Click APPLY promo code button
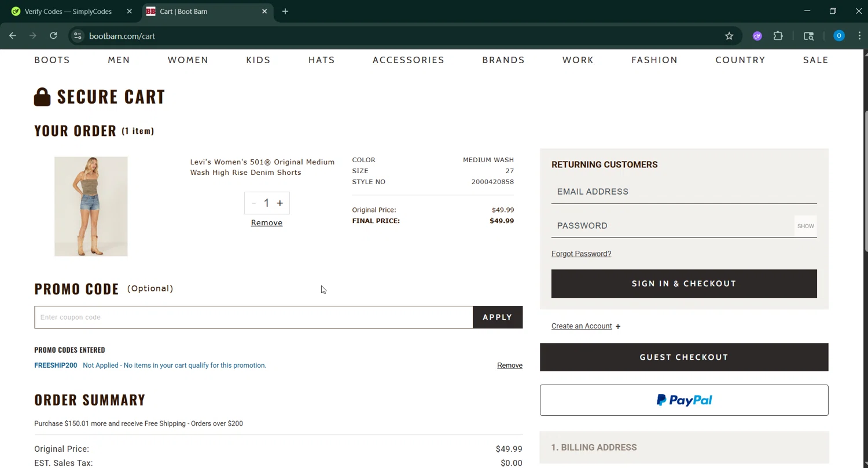The image size is (868, 468). click(498, 317)
